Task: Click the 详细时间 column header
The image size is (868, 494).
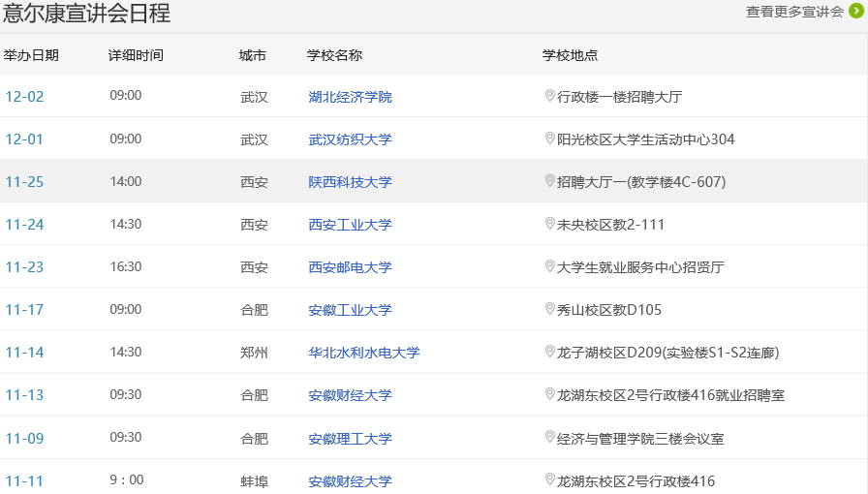Action: point(136,55)
